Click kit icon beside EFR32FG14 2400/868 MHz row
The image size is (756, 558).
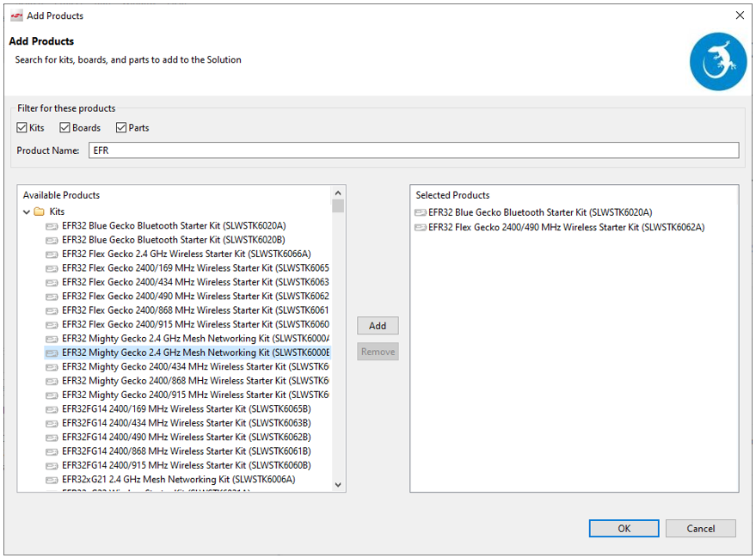click(52, 451)
